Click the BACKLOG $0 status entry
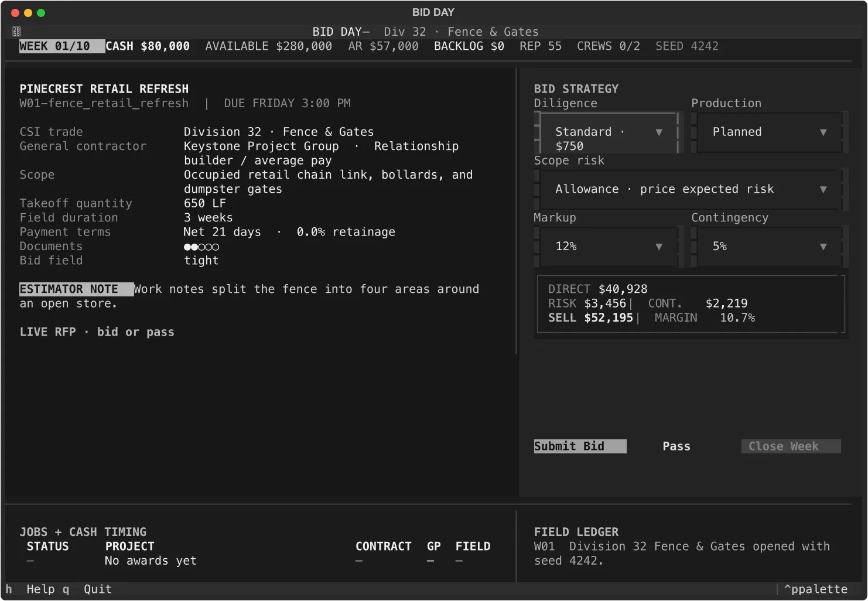The width and height of the screenshot is (868, 601). tap(469, 46)
